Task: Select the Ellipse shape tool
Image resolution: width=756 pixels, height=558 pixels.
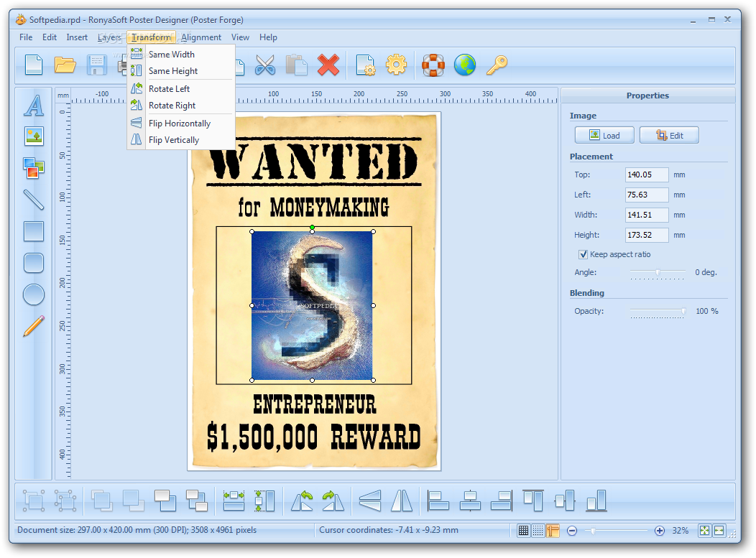Action: pos(34,294)
